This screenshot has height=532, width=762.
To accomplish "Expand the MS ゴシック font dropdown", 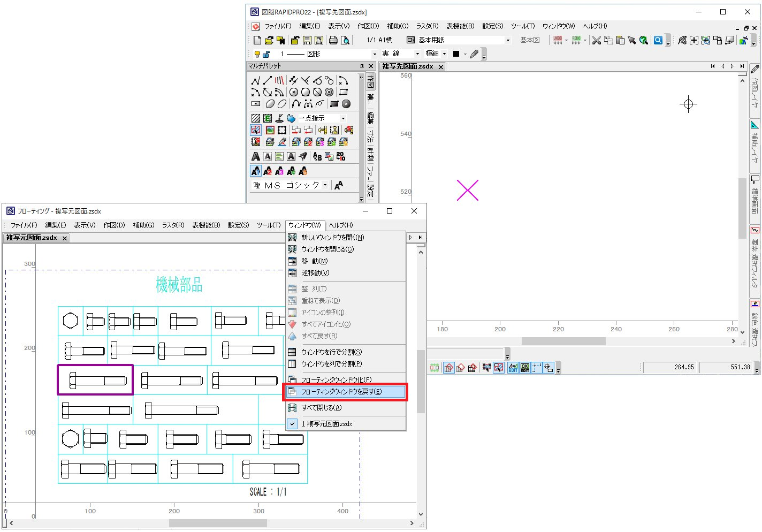I will point(325,185).
